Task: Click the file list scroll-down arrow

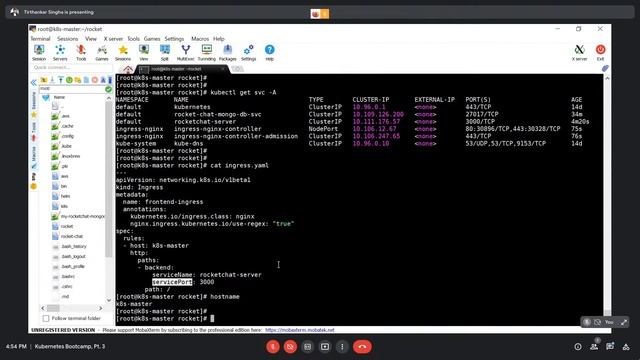Action: pyautogui.click(x=109, y=300)
